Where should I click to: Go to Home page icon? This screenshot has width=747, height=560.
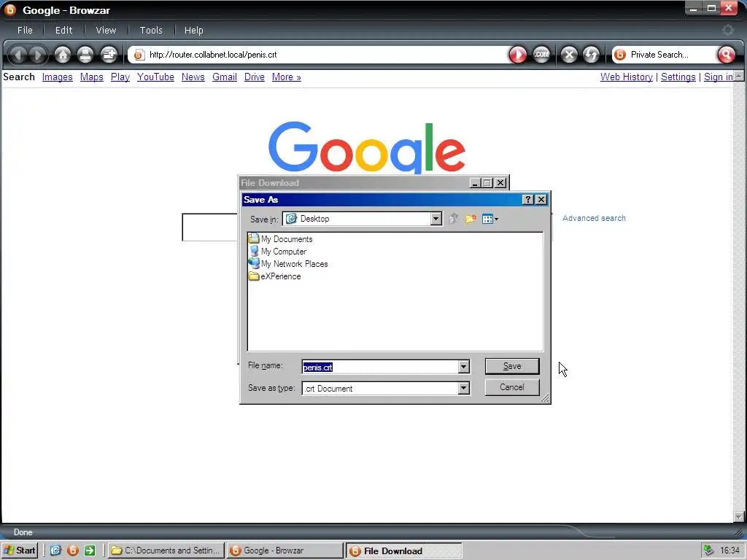click(63, 55)
